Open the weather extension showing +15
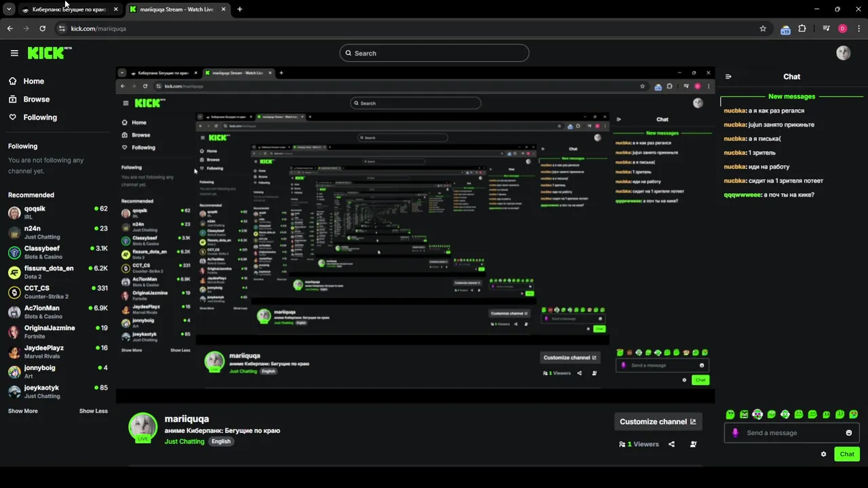868x488 pixels. (785, 28)
